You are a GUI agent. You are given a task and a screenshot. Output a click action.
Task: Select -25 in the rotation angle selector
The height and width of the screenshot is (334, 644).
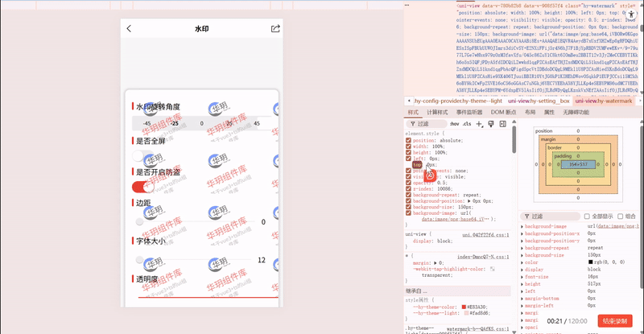click(x=175, y=123)
